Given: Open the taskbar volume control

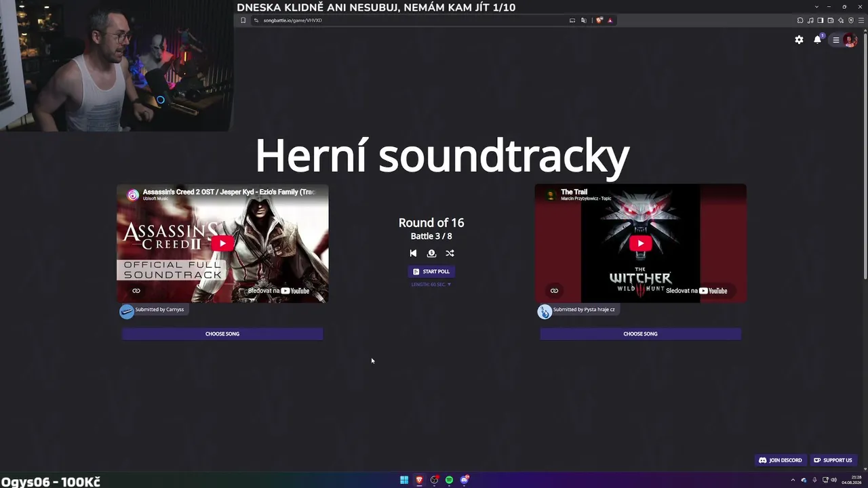Looking at the screenshot, I should coord(833,480).
